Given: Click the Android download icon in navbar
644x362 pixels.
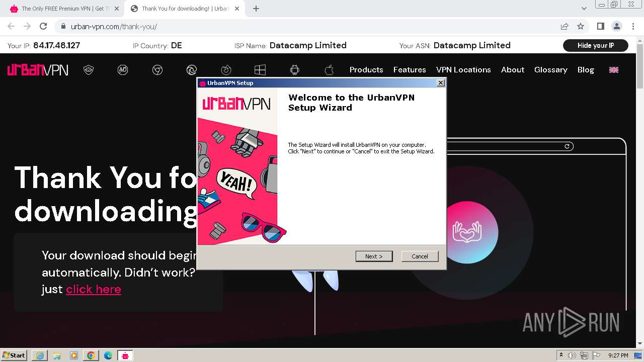Looking at the screenshot, I should (295, 70).
